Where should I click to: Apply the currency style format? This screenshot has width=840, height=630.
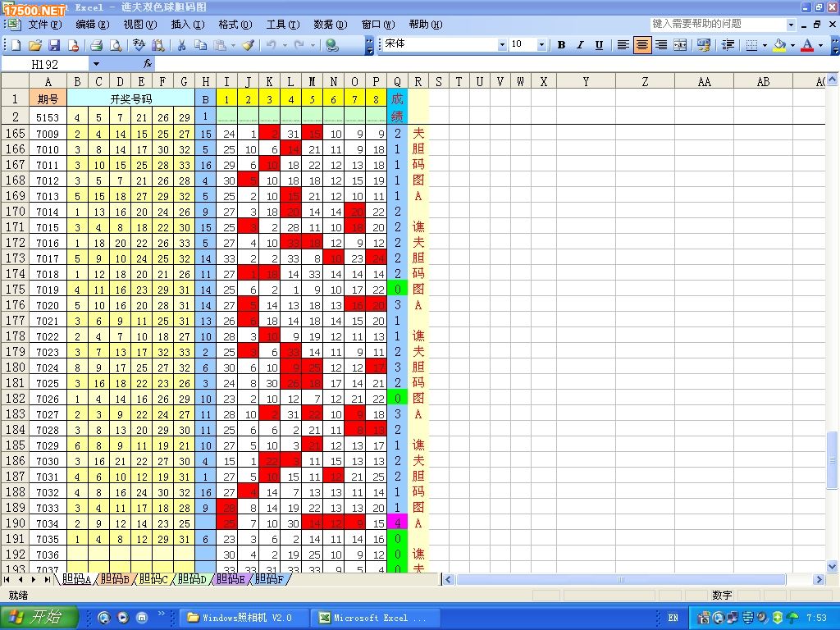703,46
